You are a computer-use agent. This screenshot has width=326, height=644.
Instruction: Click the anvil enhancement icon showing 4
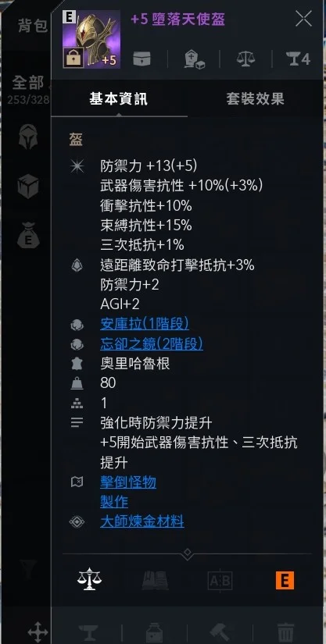pos(298,59)
